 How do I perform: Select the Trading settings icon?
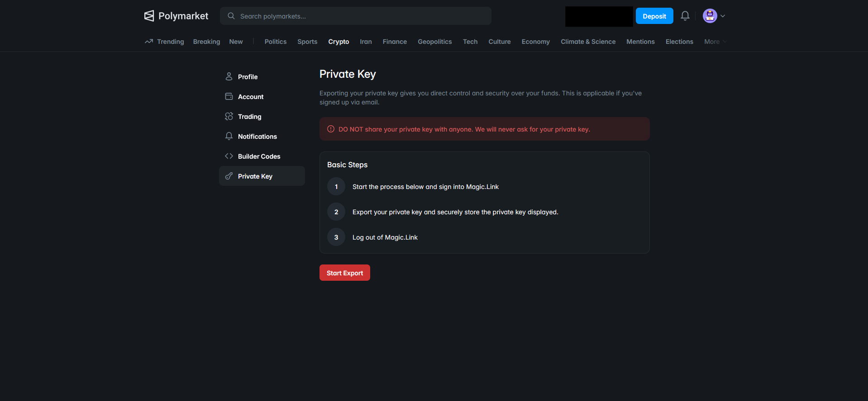pos(229,116)
